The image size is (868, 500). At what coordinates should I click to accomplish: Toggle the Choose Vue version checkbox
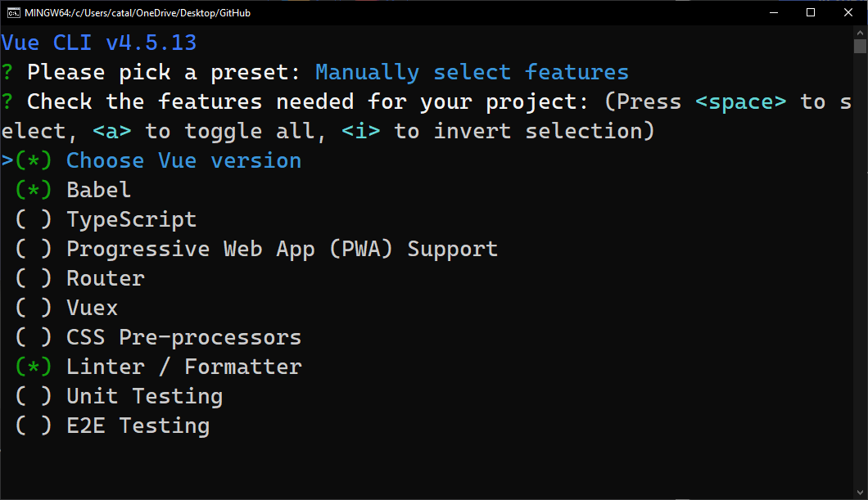click(x=34, y=160)
